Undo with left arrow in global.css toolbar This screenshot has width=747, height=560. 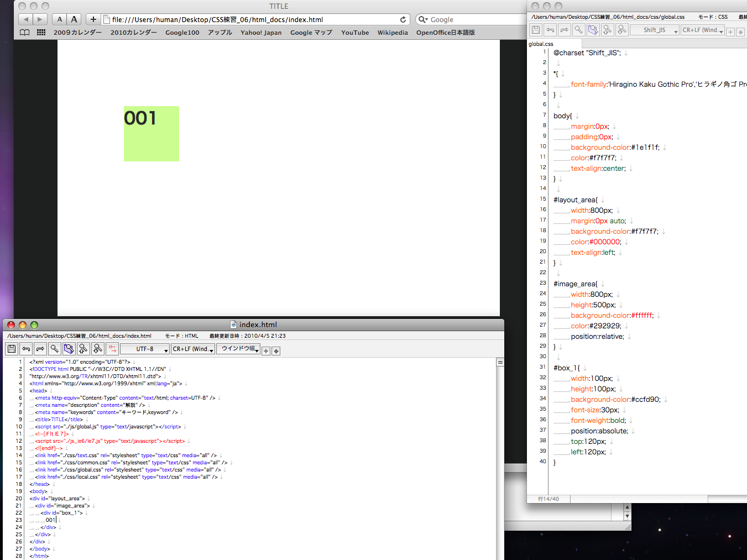tap(550, 30)
